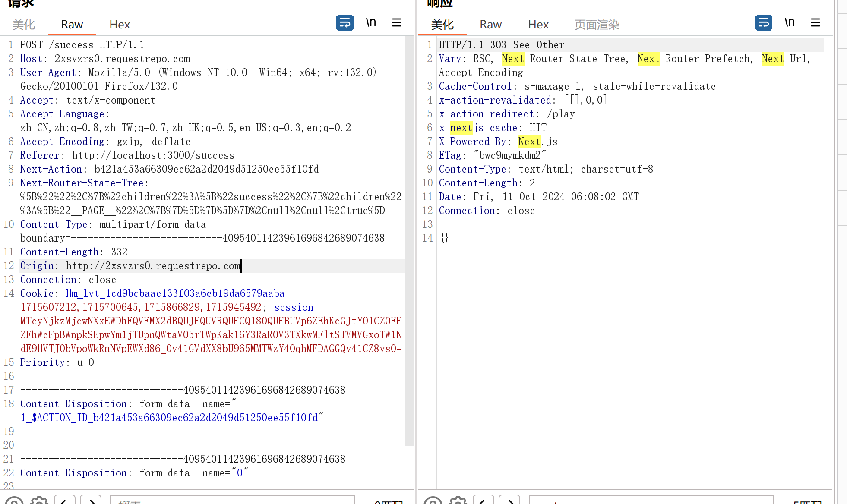The height and width of the screenshot is (504, 847).
Task: Click the 'Vary:' response header name
Action: [452, 59]
